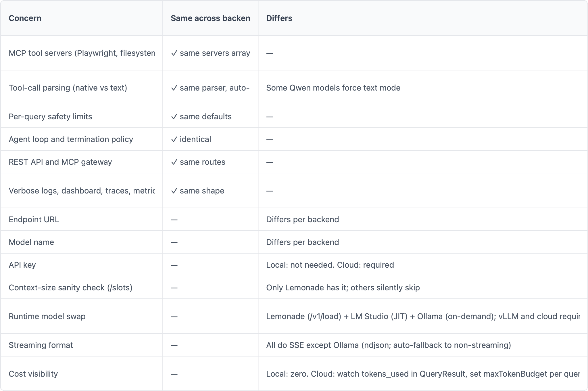
Task: Click 'Agent loop and termination policy'
Action: 71,139
